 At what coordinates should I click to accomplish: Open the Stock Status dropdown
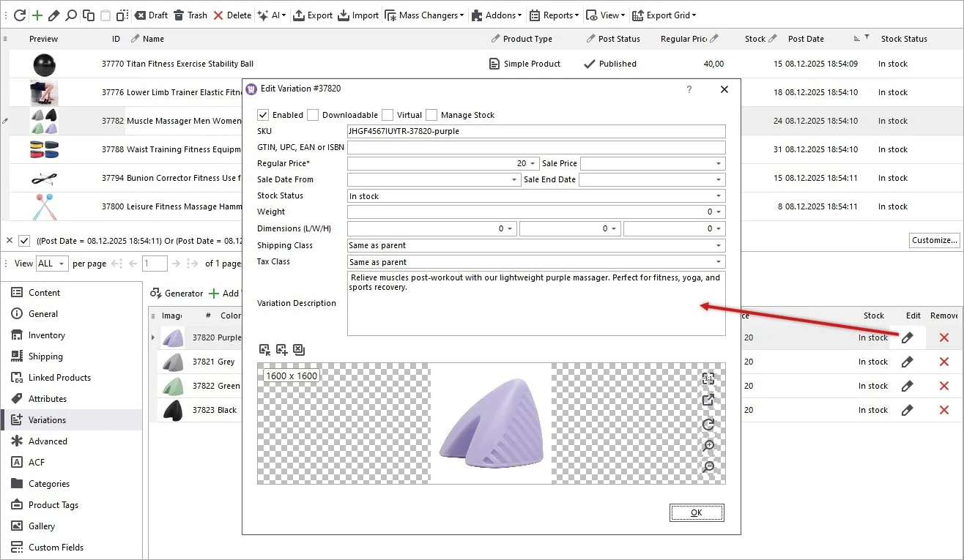(719, 195)
